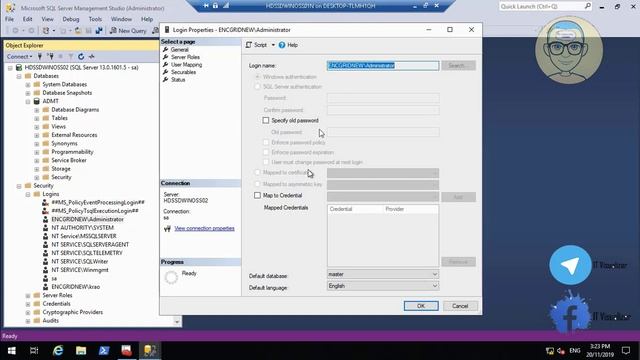This screenshot has width=640, height=360.
Task: Toggle the Specify old password checkbox
Action: [x=266, y=120]
